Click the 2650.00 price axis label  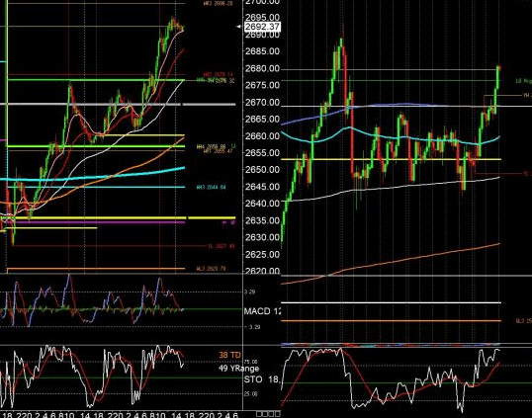(262, 170)
